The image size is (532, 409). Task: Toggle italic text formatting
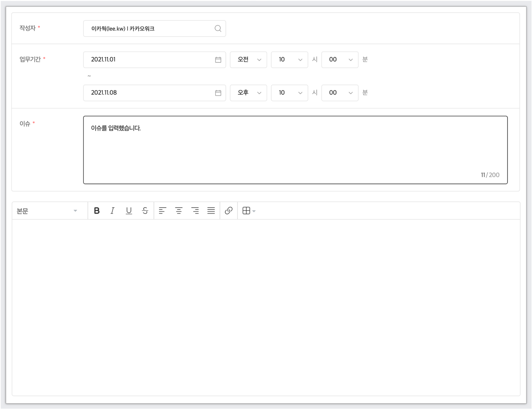point(113,211)
